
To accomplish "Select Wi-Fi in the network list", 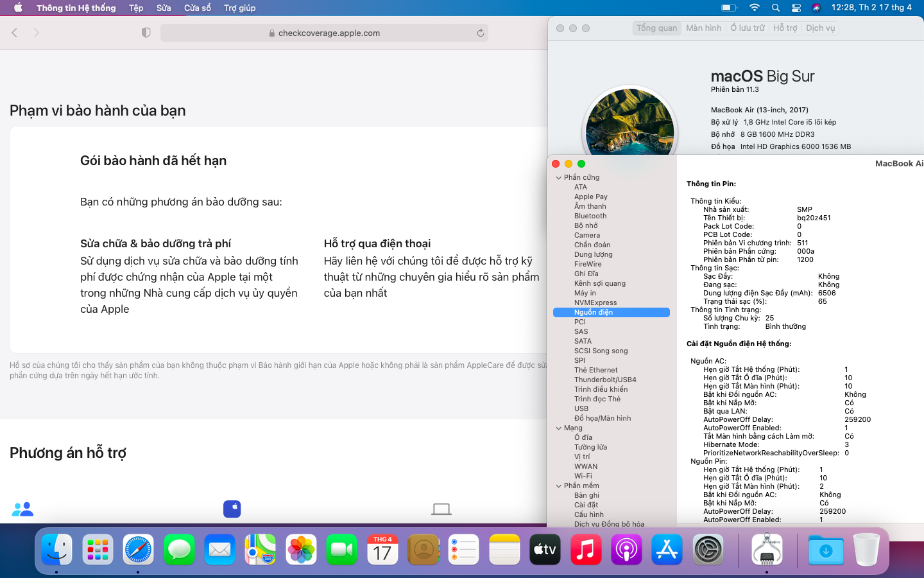I will 583,476.
